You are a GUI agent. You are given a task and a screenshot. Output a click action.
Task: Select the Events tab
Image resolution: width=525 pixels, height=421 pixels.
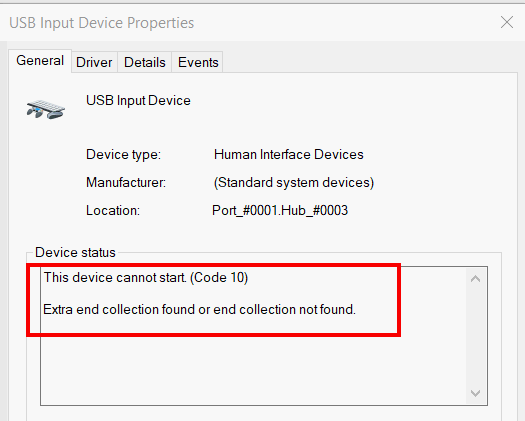click(198, 62)
